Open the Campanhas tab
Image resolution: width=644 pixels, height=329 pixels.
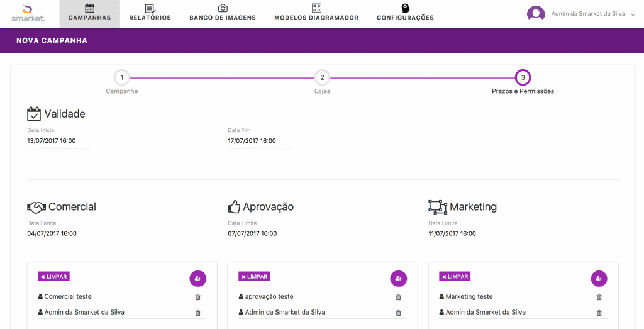(x=89, y=13)
